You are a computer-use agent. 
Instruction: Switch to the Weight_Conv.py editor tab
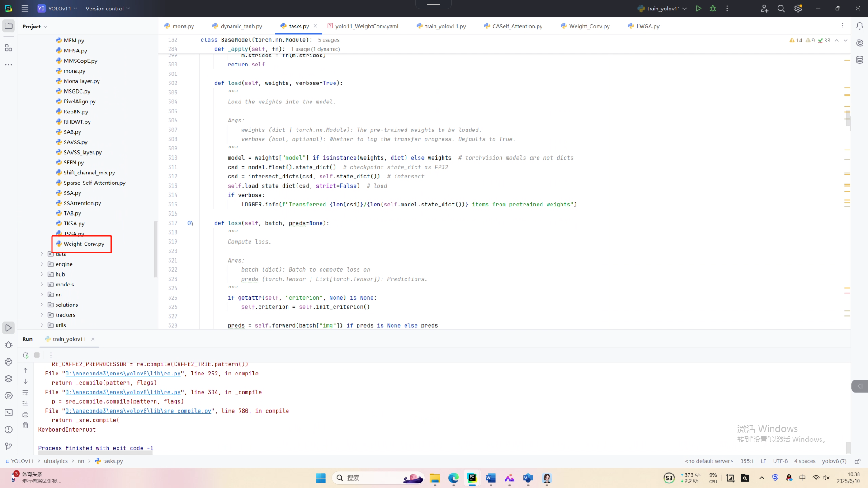(x=589, y=26)
